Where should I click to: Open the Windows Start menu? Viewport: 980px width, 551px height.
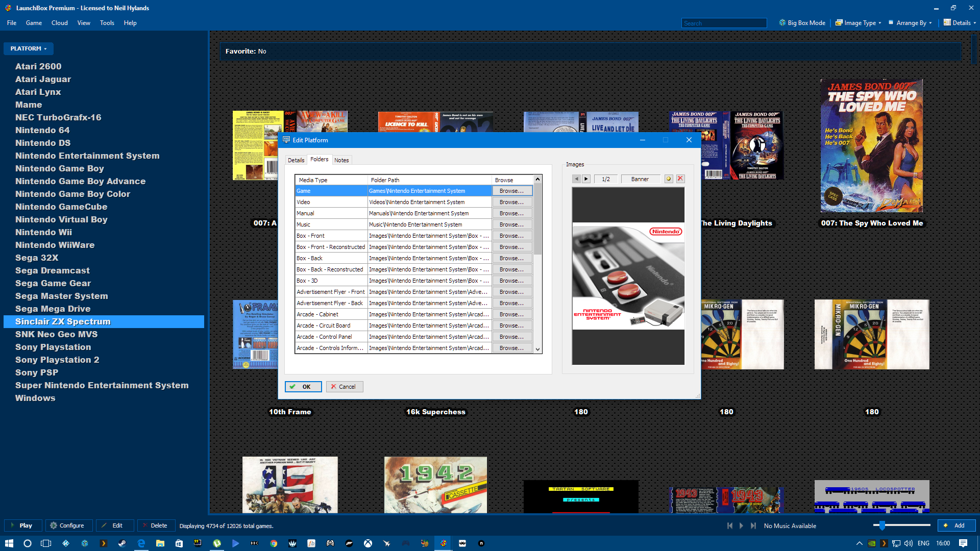(9, 543)
